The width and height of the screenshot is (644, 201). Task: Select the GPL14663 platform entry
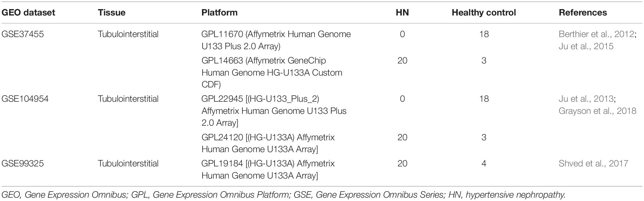[x=272, y=73]
